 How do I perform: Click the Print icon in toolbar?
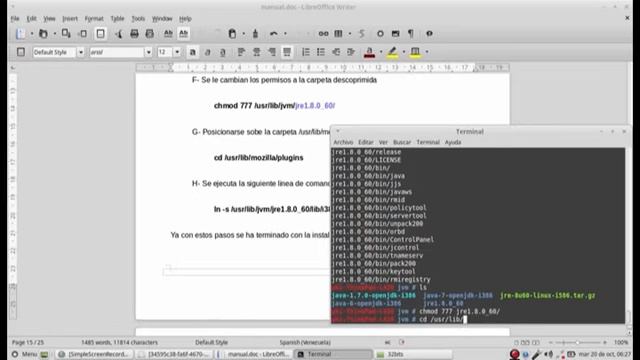tap(134, 33)
